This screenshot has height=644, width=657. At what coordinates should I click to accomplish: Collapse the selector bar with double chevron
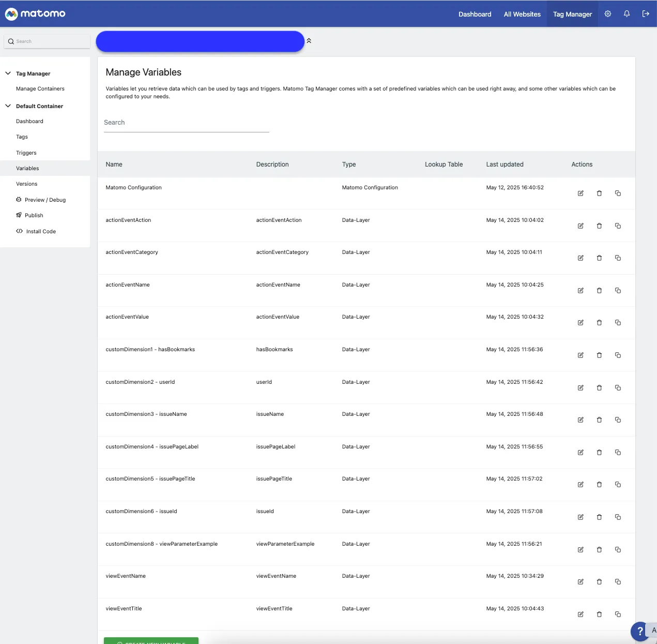[309, 41]
